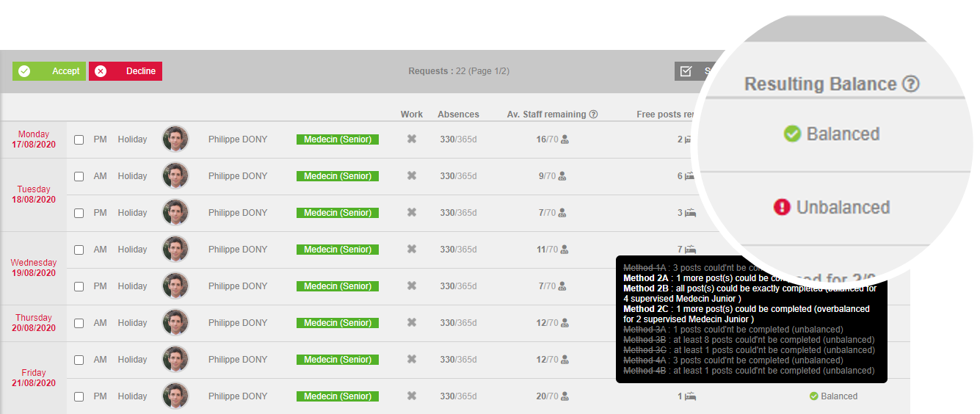Open Philippe DONY avatar in Wednesday AM row

click(x=175, y=249)
